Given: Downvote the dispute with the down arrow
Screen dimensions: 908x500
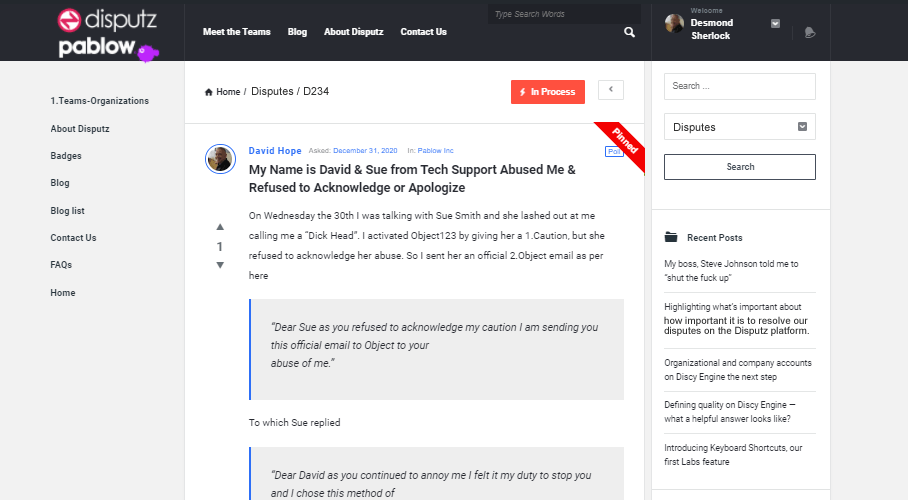Looking at the screenshot, I should click(220, 265).
